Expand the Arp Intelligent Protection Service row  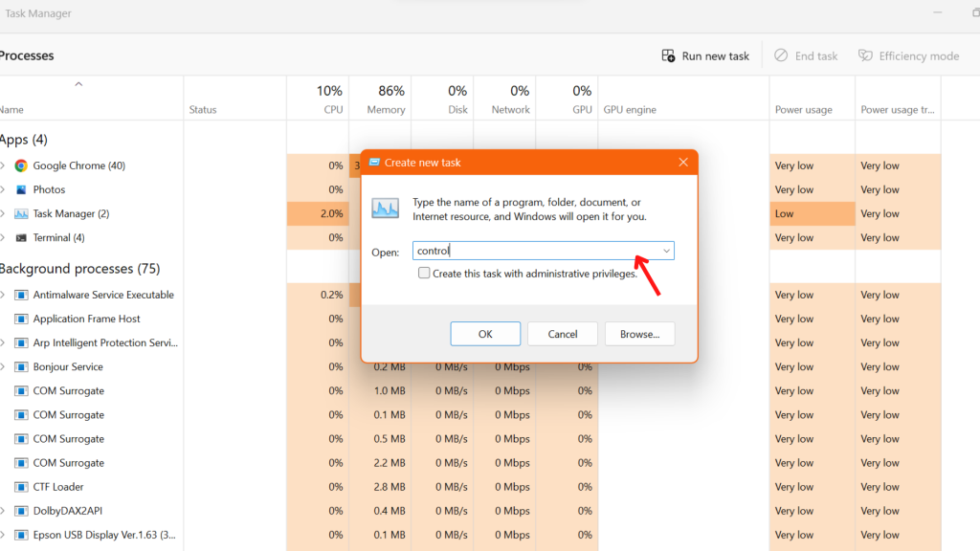pos(3,343)
